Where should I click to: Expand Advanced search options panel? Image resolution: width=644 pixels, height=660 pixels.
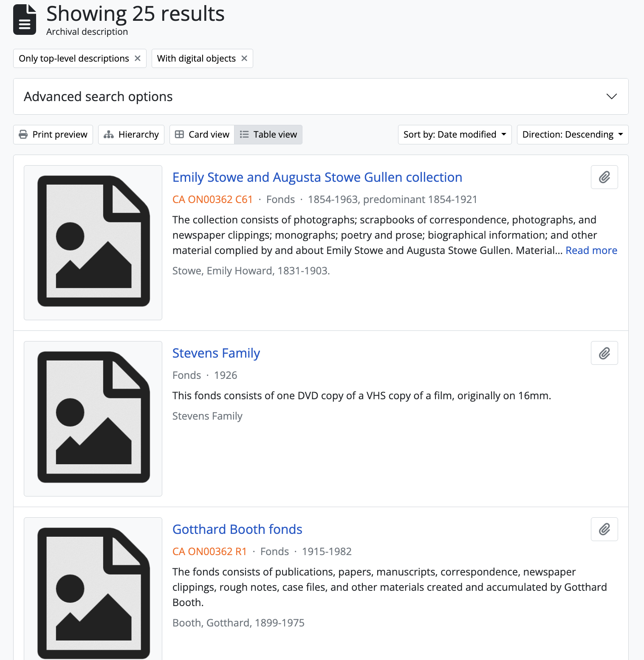click(x=321, y=96)
